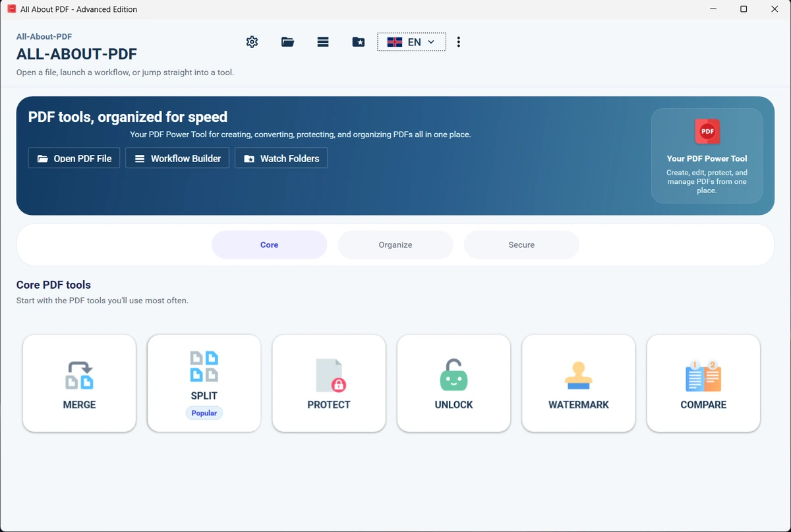Open the PROTECT tool card
This screenshot has width=791, height=532.
tap(329, 383)
